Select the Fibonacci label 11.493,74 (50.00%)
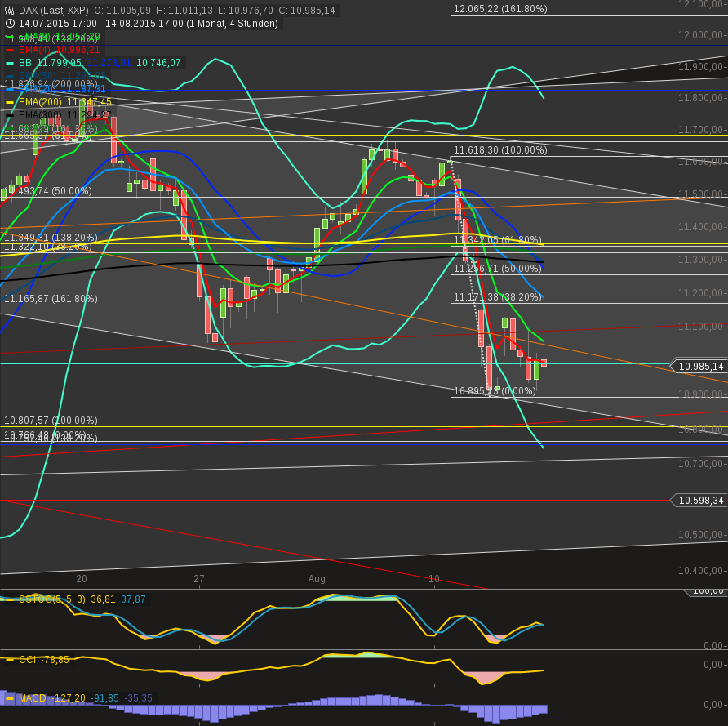Screen dimensions: 728x726 pos(48,191)
